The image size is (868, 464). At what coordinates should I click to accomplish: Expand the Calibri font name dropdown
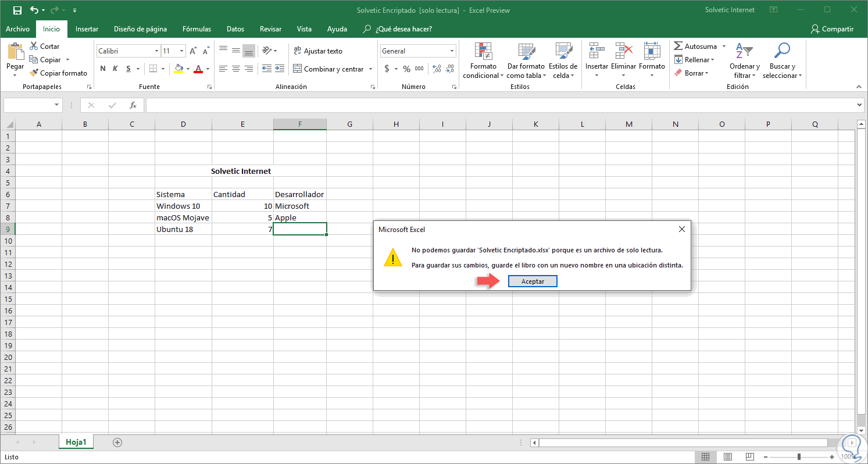(156, 51)
